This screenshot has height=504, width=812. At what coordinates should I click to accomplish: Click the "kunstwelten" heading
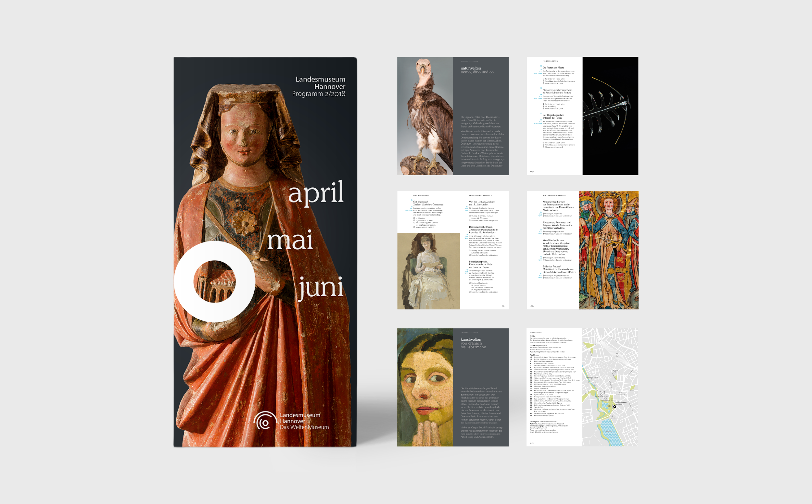(x=470, y=339)
